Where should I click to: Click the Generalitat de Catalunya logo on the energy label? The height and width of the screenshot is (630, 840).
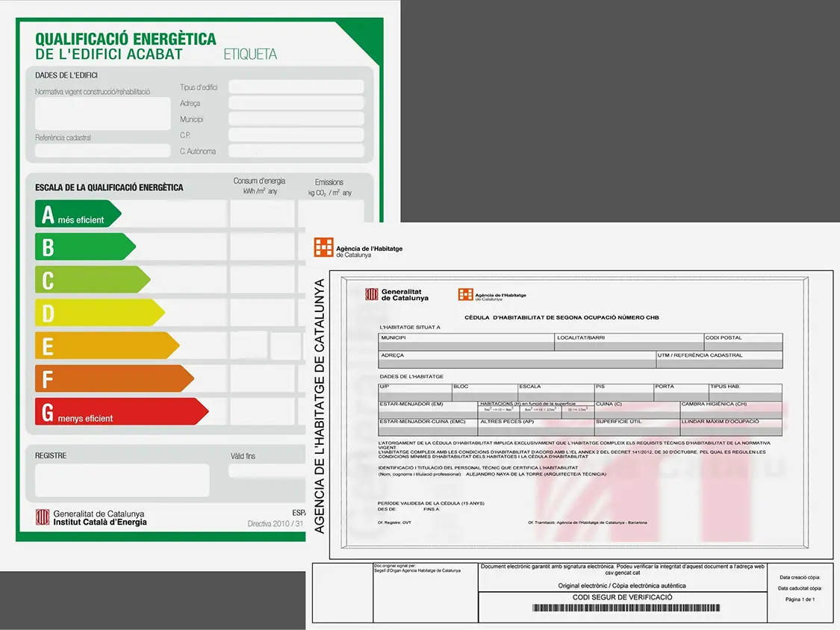(x=43, y=517)
